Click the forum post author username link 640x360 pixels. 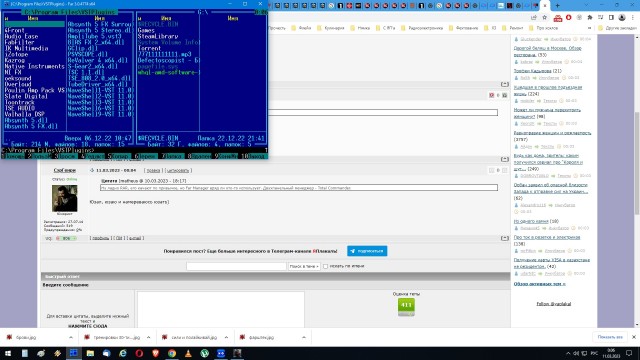[x=64, y=170]
